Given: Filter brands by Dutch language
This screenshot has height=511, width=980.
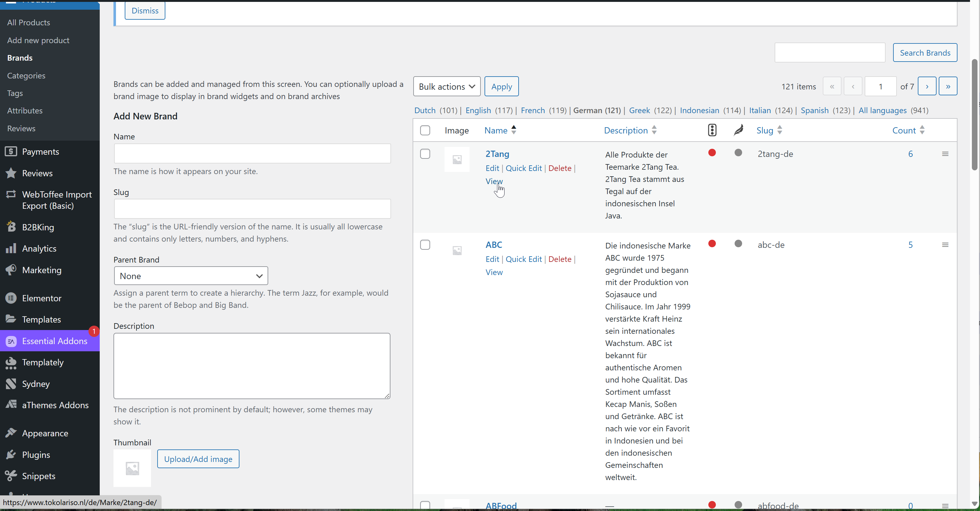Looking at the screenshot, I should pos(425,110).
